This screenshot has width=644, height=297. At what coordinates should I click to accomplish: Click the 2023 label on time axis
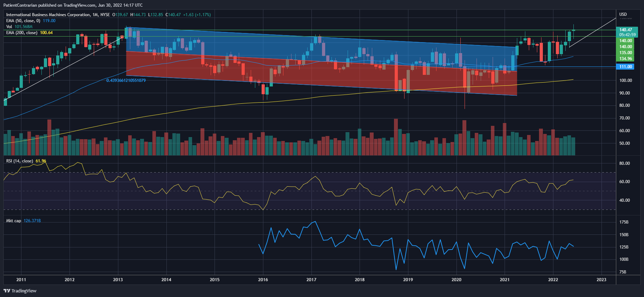click(x=602, y=280)
